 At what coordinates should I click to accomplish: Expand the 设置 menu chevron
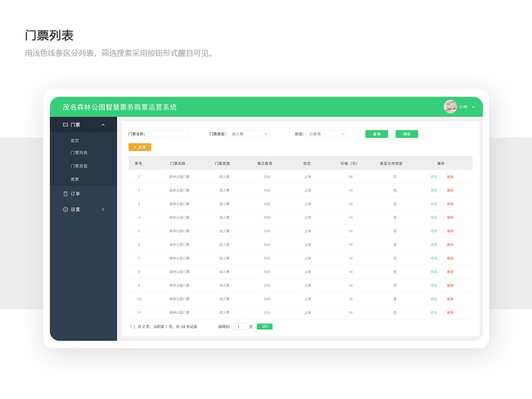pos(103,209)
